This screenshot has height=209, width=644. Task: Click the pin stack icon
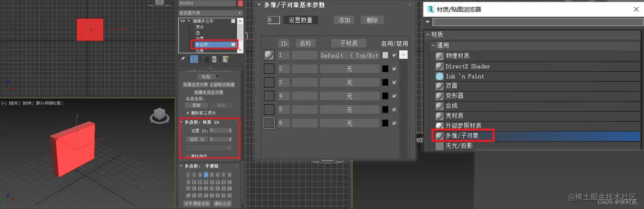(x=183, y=59)
